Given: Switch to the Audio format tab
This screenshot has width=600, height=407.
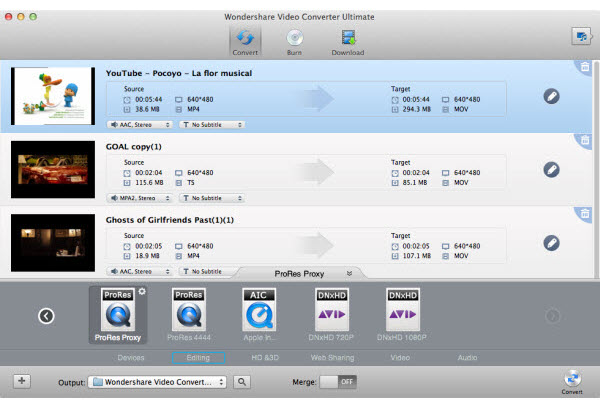Looking at the screenshot, I should tap(467, 358).
